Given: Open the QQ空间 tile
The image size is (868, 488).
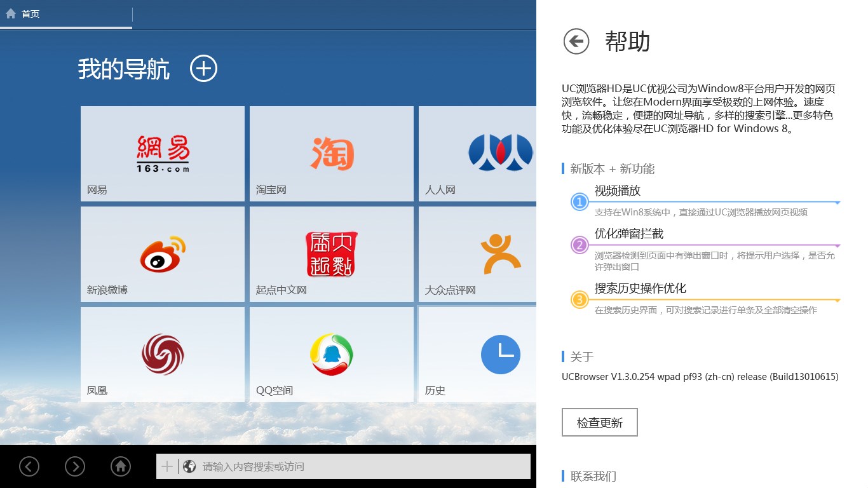Looking at the screenshot, I should (332, 355).
